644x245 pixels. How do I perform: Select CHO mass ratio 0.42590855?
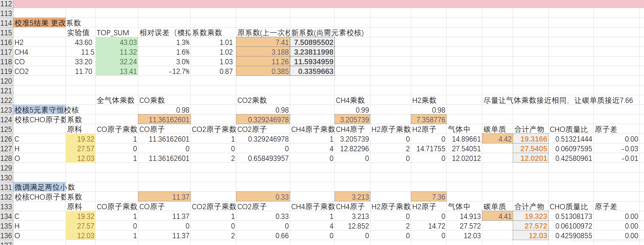coord(571,236)
